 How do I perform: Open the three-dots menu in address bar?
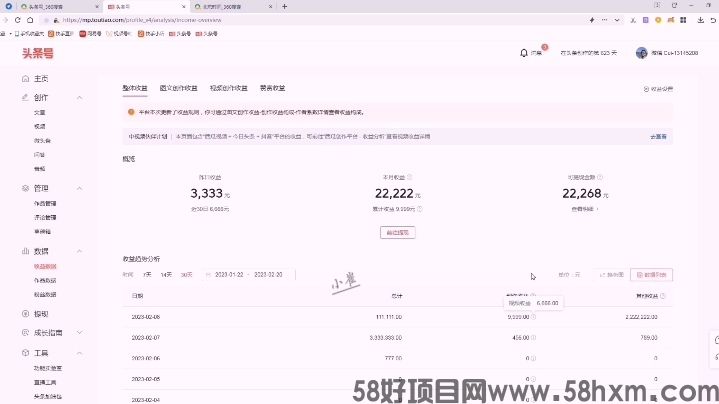pos(604,20)
